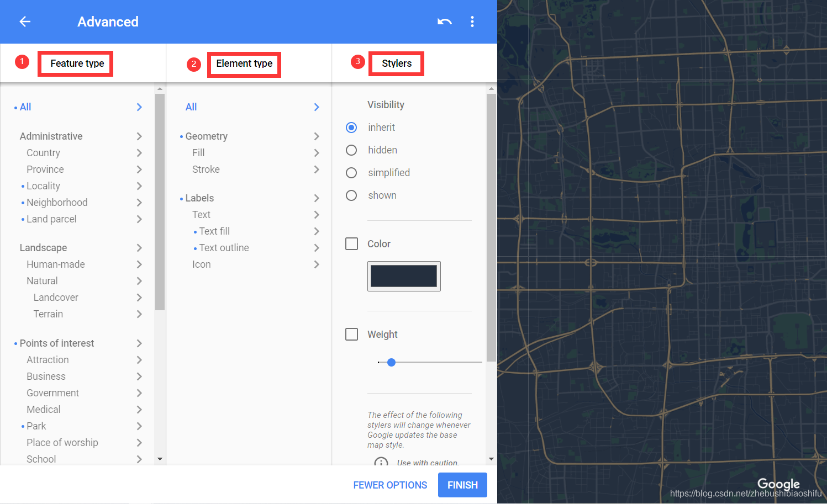This screenshot has width=827, height=504.
Task: Click the Weight slider handle
Action: click(391, 363)
